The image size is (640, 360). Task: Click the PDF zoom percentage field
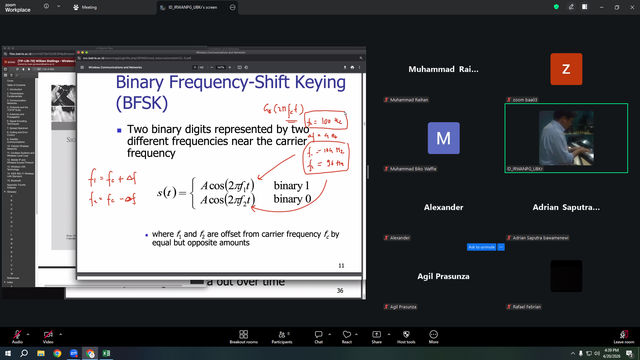tap(220, 67)
